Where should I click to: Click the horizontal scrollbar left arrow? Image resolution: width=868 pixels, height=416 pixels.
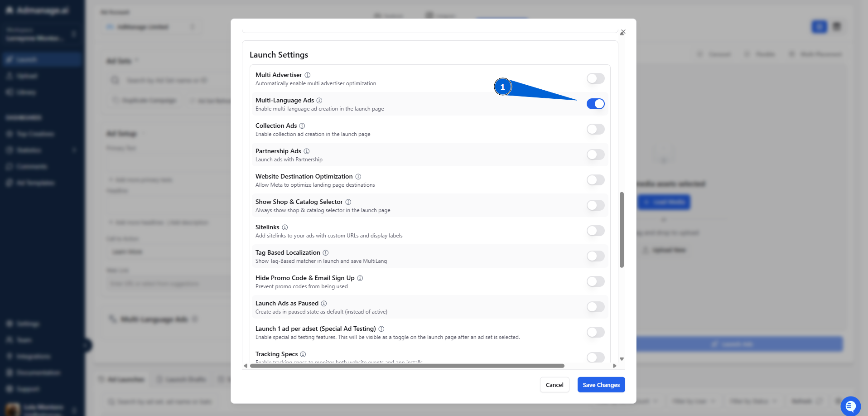(x=246, y=366)
